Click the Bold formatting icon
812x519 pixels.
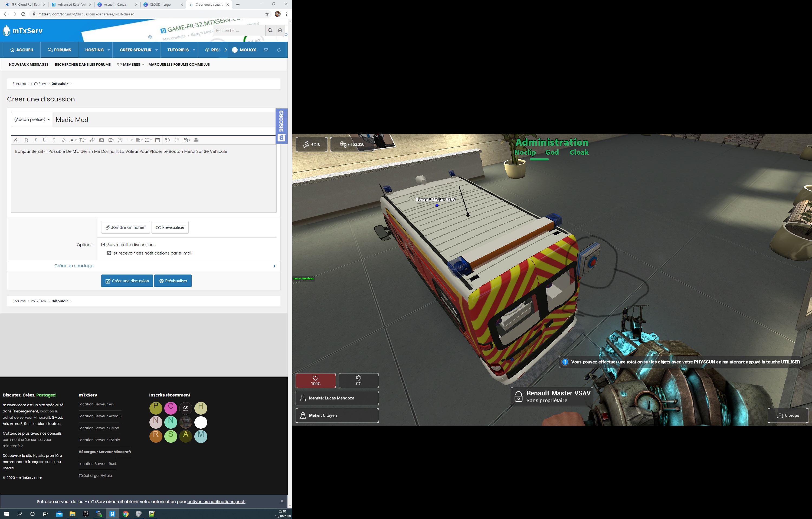[26, 140]
